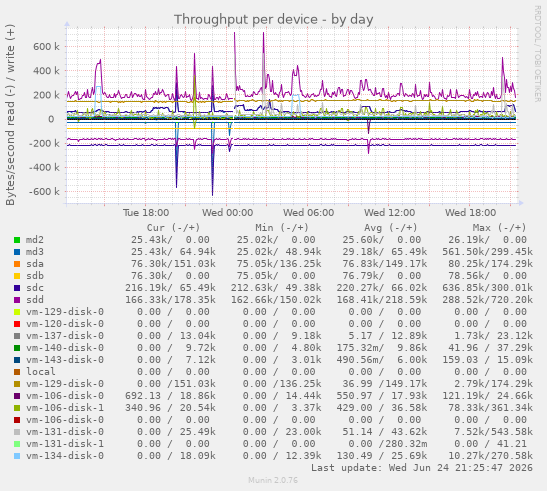Viewport: 547px width, 491px height.
Task: Click the 'Bytes/second read (-) / write (+)' axis title
Action: click(x=10, y=114)
